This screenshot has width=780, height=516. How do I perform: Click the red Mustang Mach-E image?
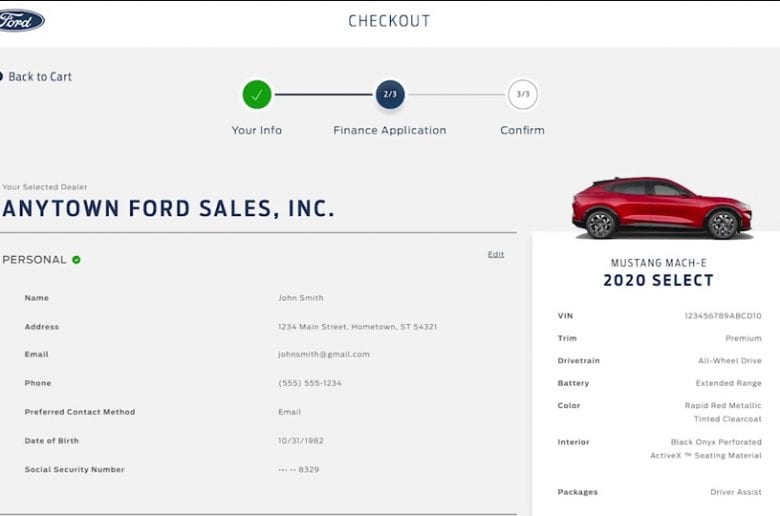coord(661,208)
